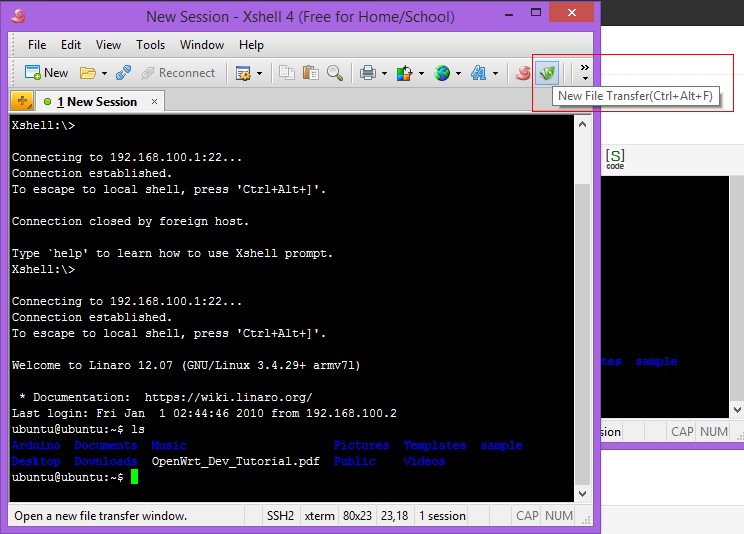Click the background window scrollbar down arrow
The image size is (744, 534).
(x=737, y=410)
